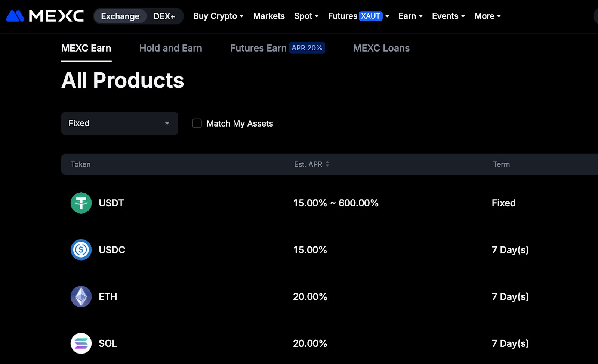
Task: Click ETH's 7 Day(s) term
Action: click(x=511, y=297)
